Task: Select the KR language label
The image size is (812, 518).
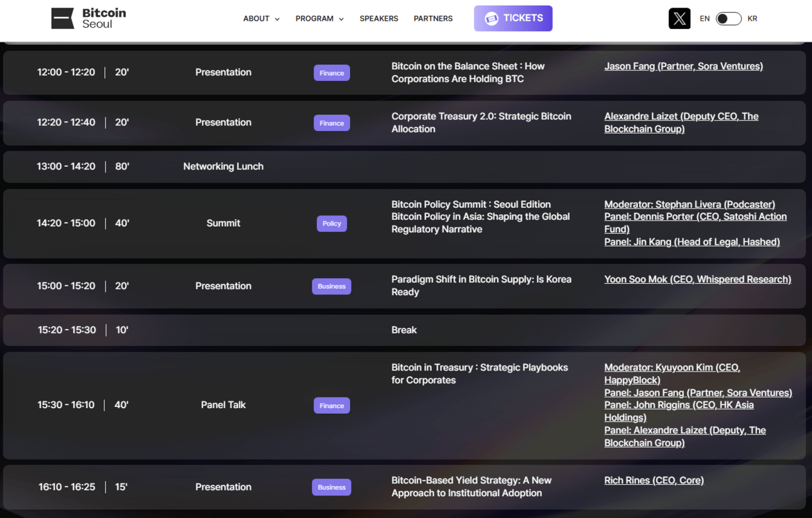Action: click(752, 19)
